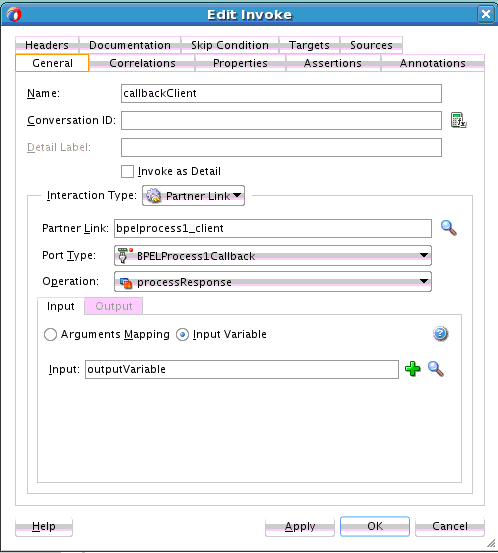Image resolution: width=498 pixels, height=553 pixels.
Task: Switch to the Headers tab
Action: tap(47, 45)
